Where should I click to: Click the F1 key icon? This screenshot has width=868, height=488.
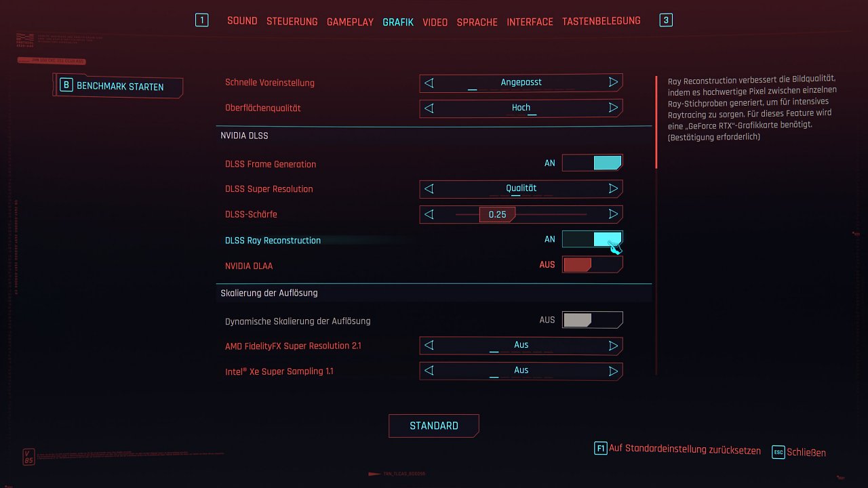click(x=600, y=448)
